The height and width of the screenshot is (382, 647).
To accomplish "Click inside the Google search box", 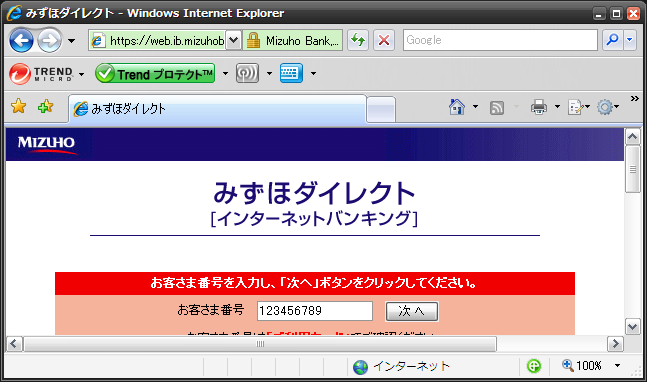I will (x=500, y=40).
